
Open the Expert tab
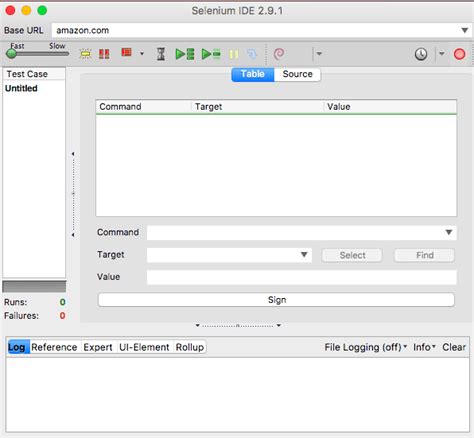(x=98, y=347)
